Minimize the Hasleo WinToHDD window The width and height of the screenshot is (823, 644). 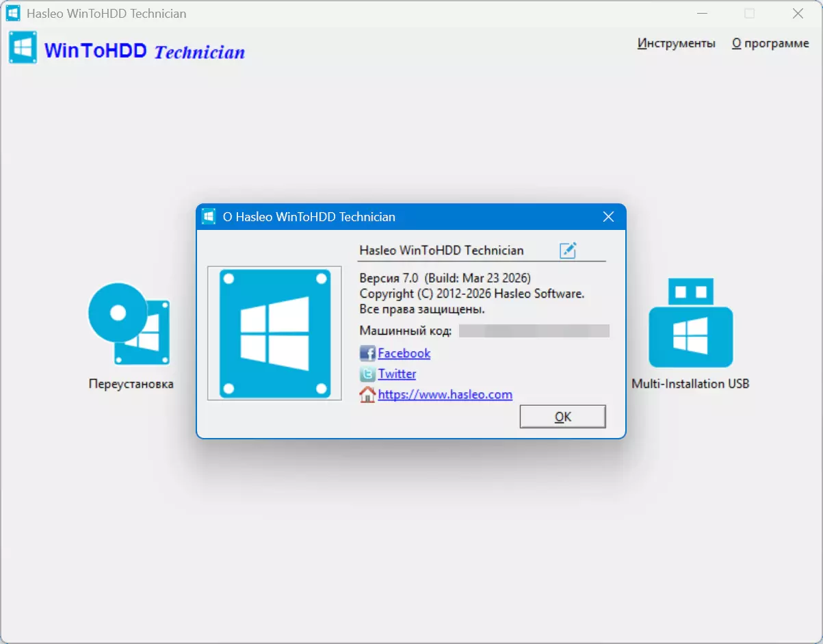pyautogui.click(x=703, y=13)
